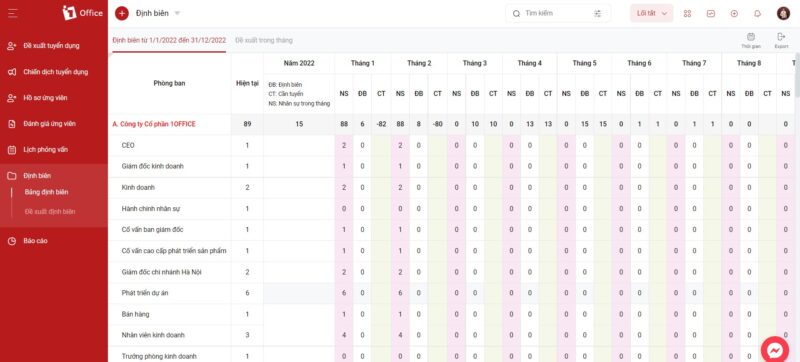Image resolution: width=800 pixels, height=362 pixels.
Task: Click the Export icon
Action: (x=781, y=40)
